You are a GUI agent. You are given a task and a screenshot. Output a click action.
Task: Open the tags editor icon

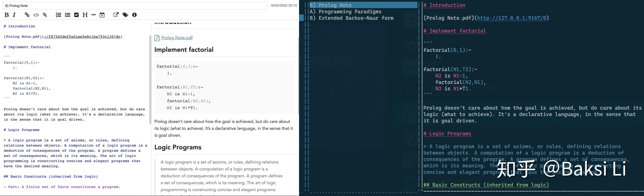point(125,15)
